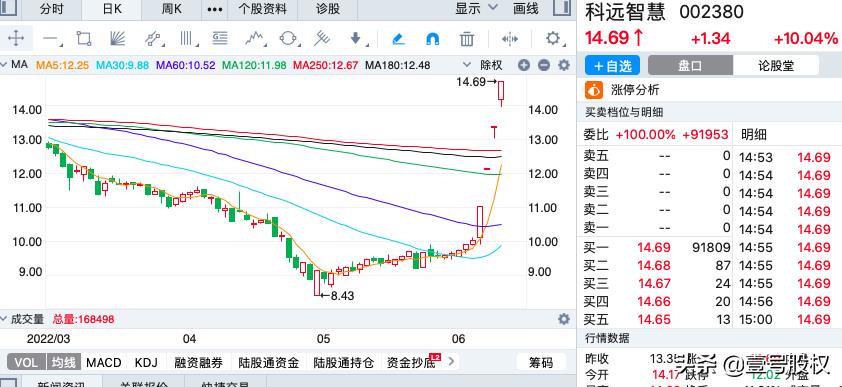Click the horizontal compress-expand chart icon
This screenshot has width=842, height=387.
(509, 39)
